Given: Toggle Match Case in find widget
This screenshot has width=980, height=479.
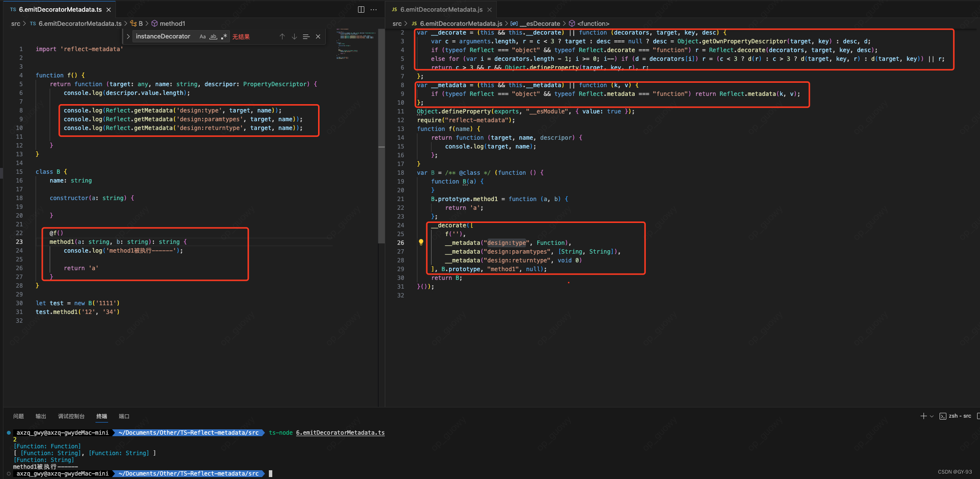Looking at the screenshot, I should pos(203,37).
